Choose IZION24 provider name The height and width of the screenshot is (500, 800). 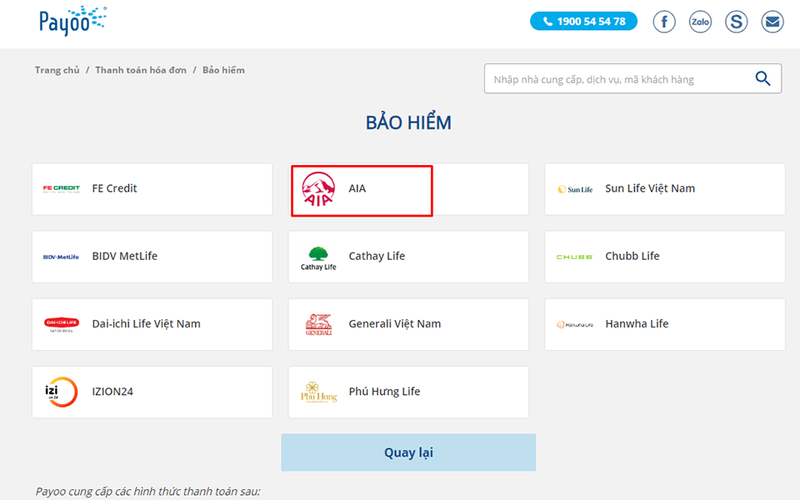point(112,392)
